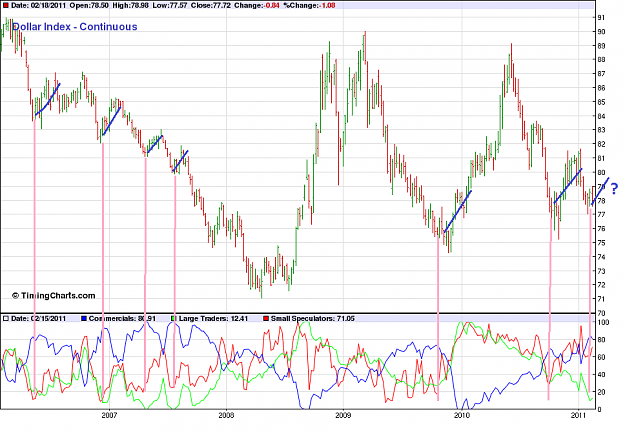Click the red Small Speculators legend swatch
Image resolution: width=625 pixels, height=432 pixels.
(x=266, y=318)
